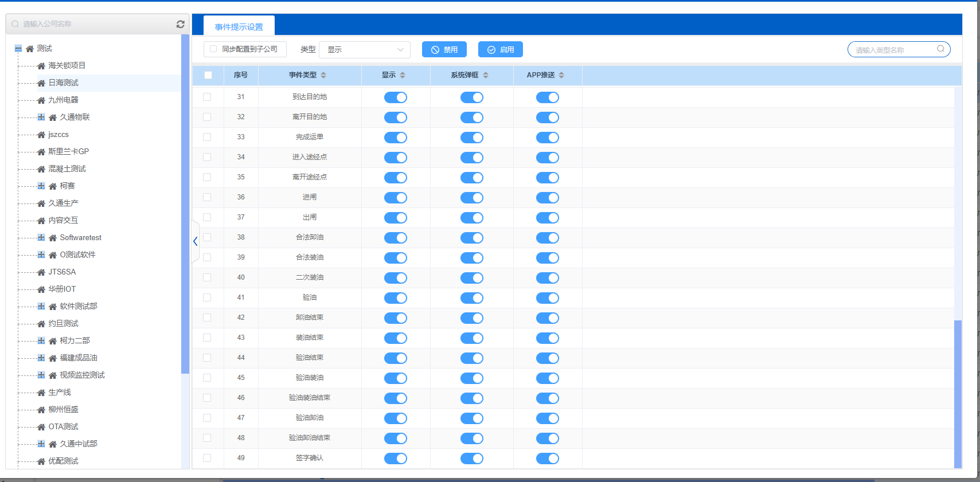Click the house icon beside jszccs
The height and width of the screenshot is (482, 980).
pos(41,135)
